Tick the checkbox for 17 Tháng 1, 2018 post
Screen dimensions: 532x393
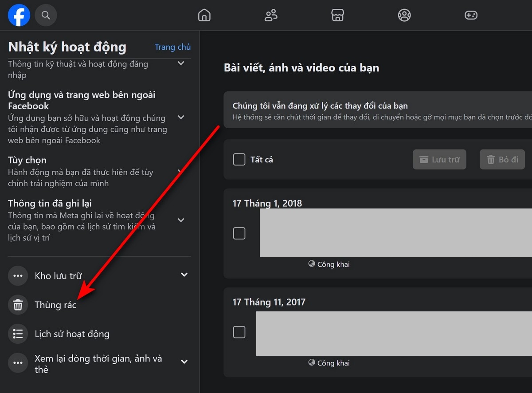(239, 233)
